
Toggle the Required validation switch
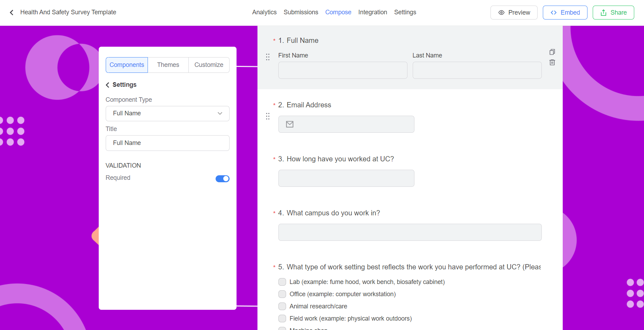[222, 178]
